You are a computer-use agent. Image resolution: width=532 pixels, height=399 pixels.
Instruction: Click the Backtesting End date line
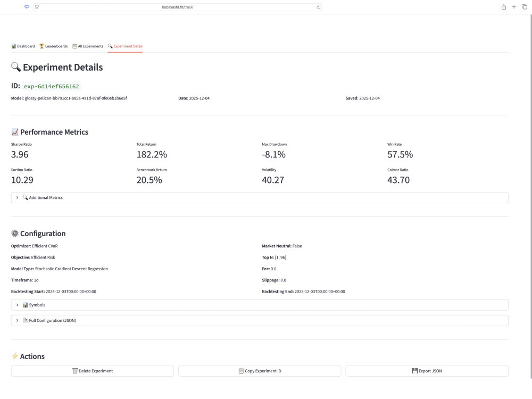point(303,292)
